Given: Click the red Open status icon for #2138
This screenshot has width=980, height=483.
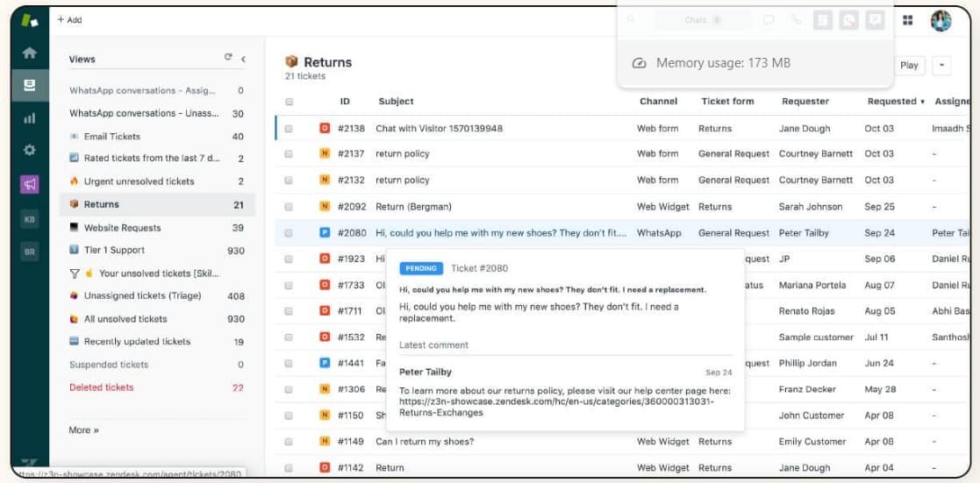Looking at the screenshot, I should (325, 128).
